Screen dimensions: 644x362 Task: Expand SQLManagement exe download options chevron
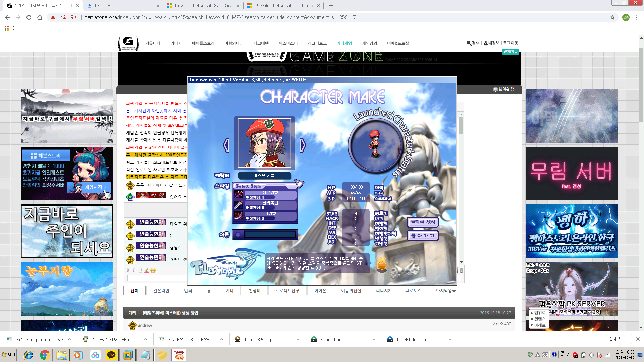(69, 339)
